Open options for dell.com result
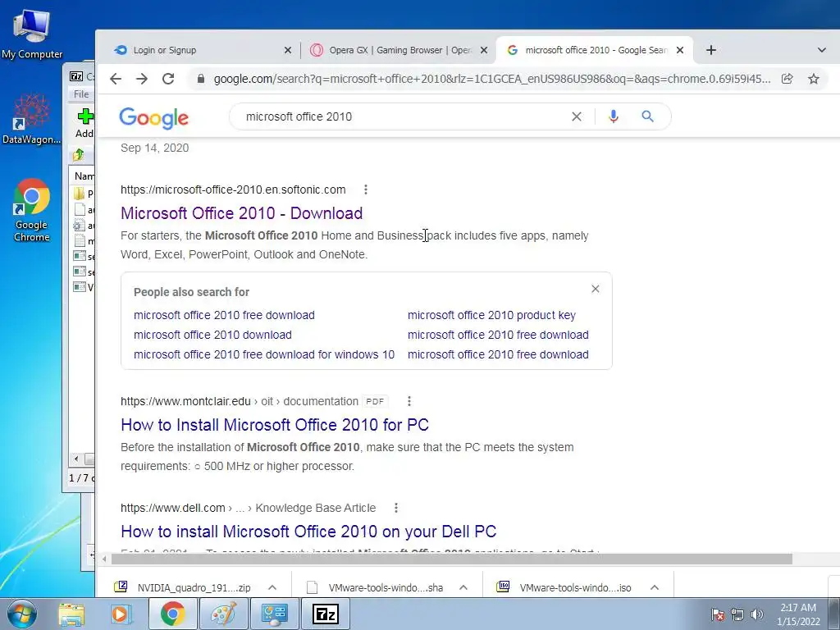The height and width of the screenshot is (630, 840). click(x=395, y=507)
